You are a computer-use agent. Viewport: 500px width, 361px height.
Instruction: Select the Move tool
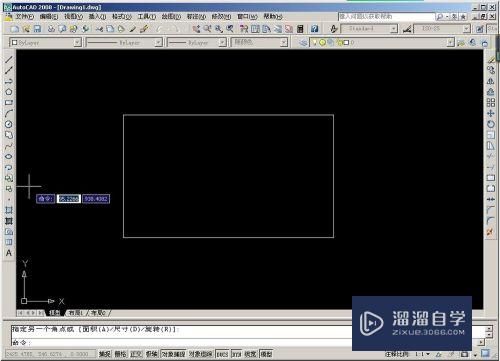click(x=491, y=113)
